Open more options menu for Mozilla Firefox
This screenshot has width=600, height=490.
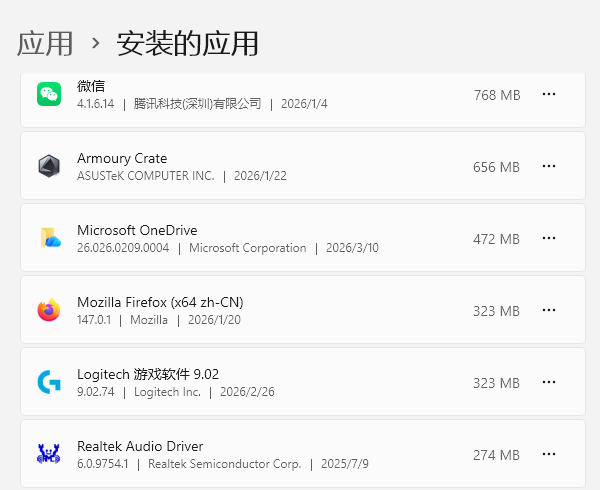(549, 311)
